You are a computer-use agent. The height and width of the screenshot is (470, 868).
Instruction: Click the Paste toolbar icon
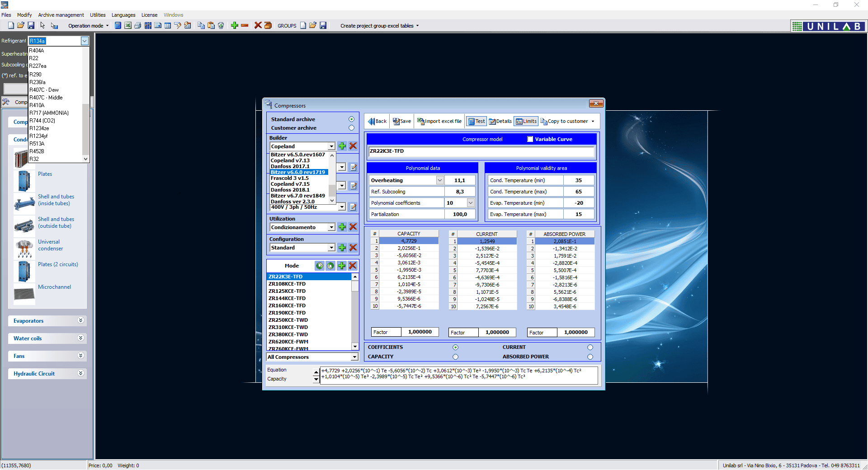pyautogui.click(x=211, y=26)
